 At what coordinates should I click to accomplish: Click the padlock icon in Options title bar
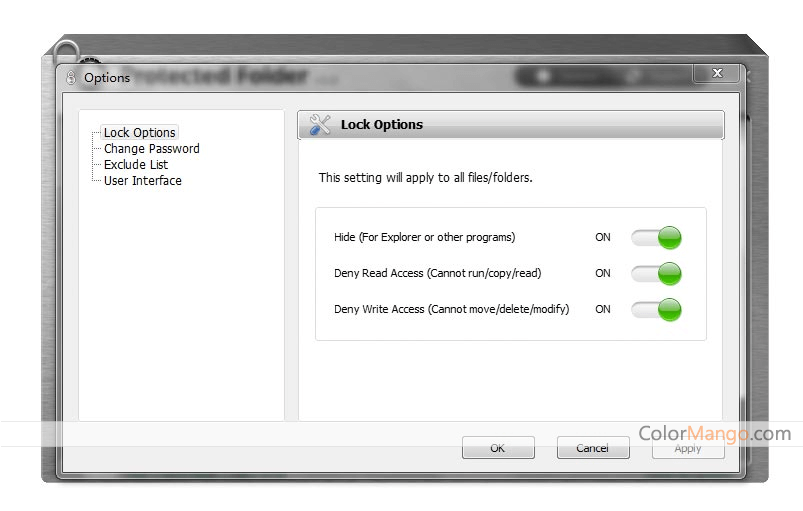70,77
